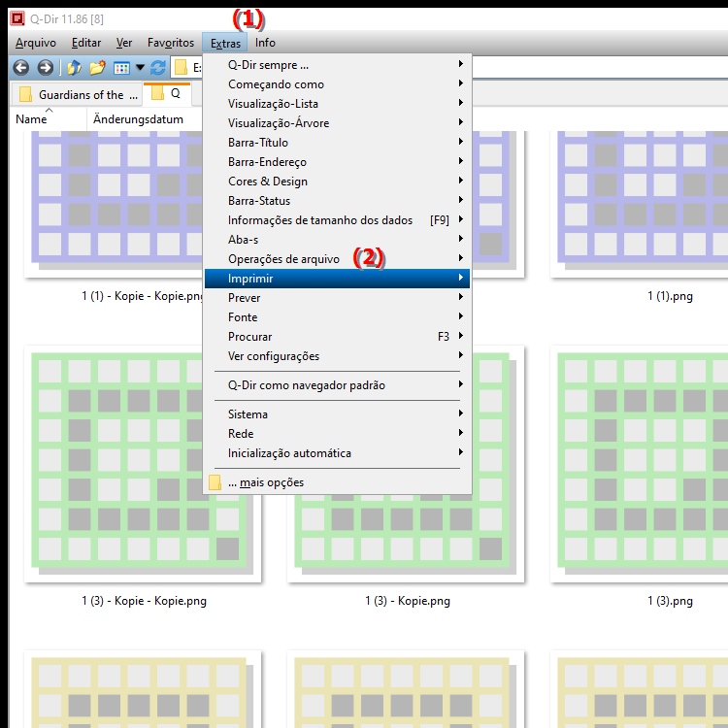This screenshot has height=728, width=728.
Task: Open Q-Dir como navegador padrão submenu
Action: [x=337, y=385]
